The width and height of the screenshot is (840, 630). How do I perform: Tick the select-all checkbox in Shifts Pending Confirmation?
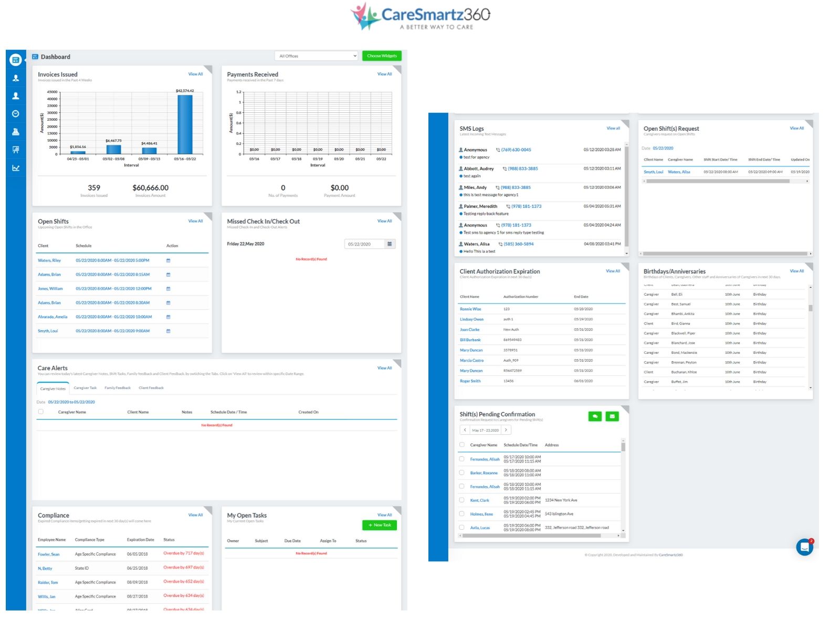click(461, 444)
